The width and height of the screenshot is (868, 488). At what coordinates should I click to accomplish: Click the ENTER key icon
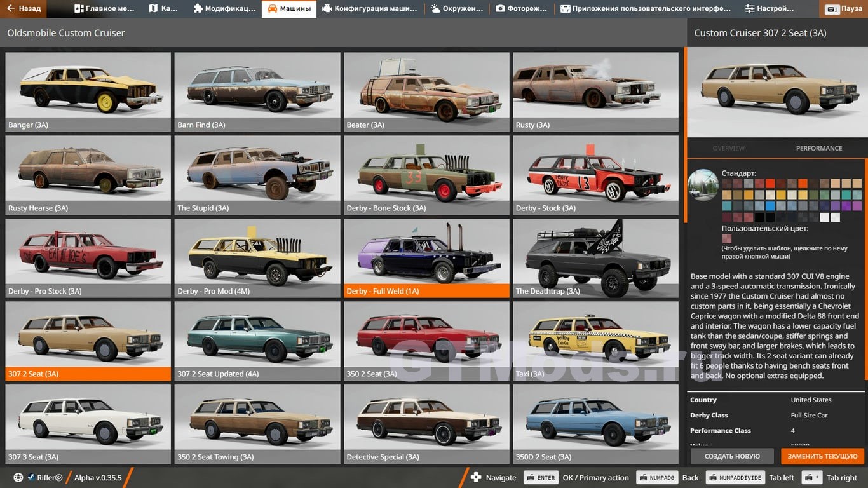click(x=541, y=478)
